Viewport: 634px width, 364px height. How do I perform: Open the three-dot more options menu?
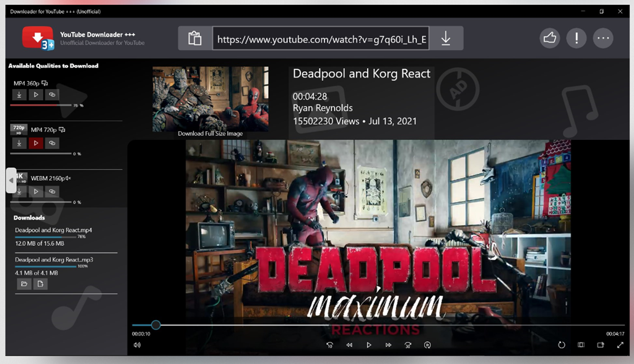pyautogui.click(x=603, y=38)
